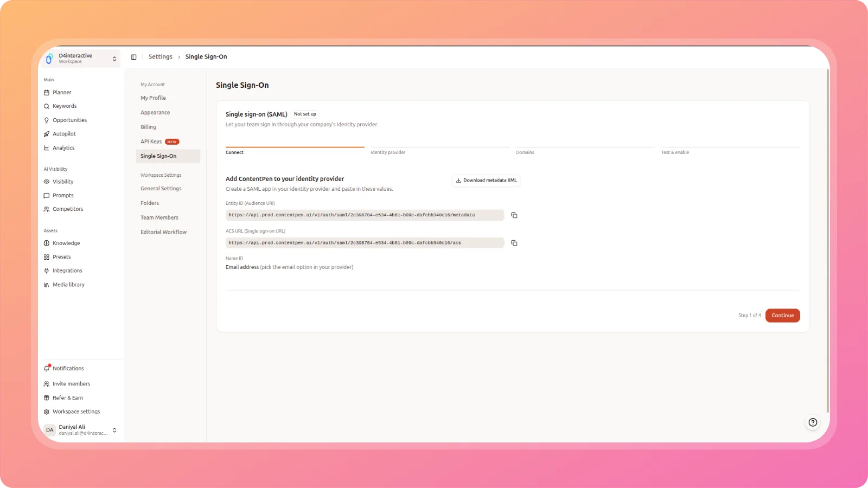Download metadata XML file

486,181
